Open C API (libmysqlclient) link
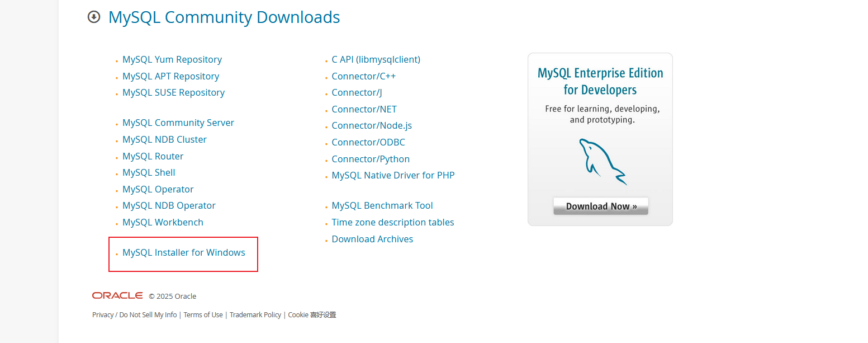 376,59
